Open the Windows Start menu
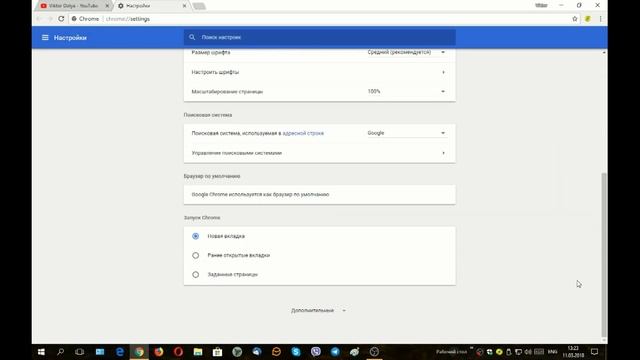Image resolution: width=640 pixels, height=360 pixels. click(41, 352)
